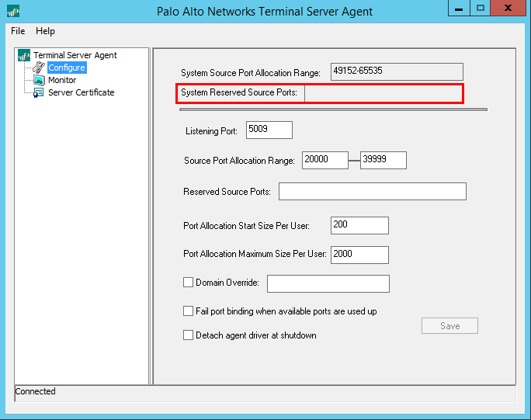Image resolution: width=531 pixels, height=420 pixels.
Task: Click the Domain Override text field
Action: (328, 283)
